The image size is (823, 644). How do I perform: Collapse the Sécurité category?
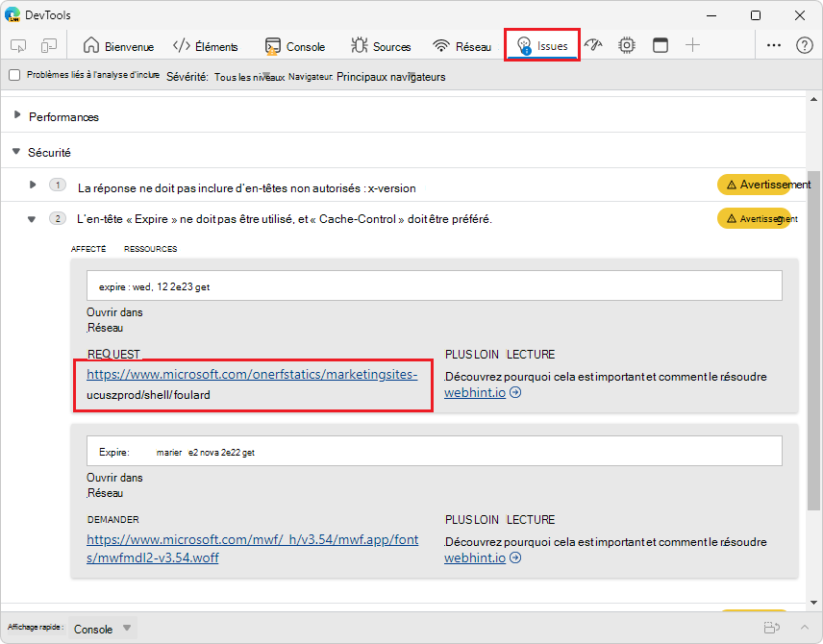point(16,151)
